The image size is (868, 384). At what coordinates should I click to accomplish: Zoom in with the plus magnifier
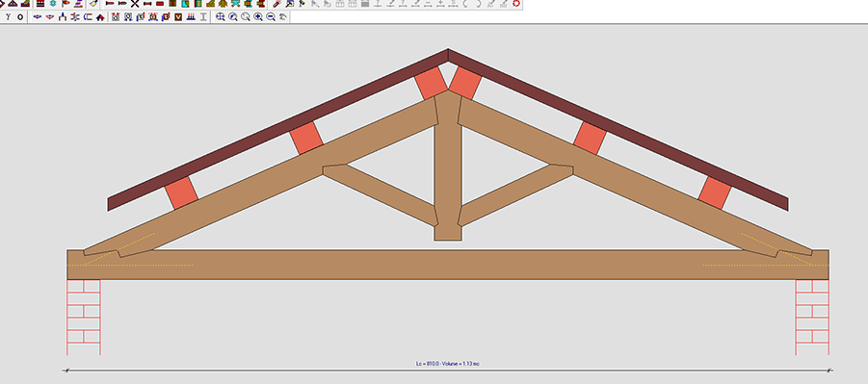tap(258, 17)
